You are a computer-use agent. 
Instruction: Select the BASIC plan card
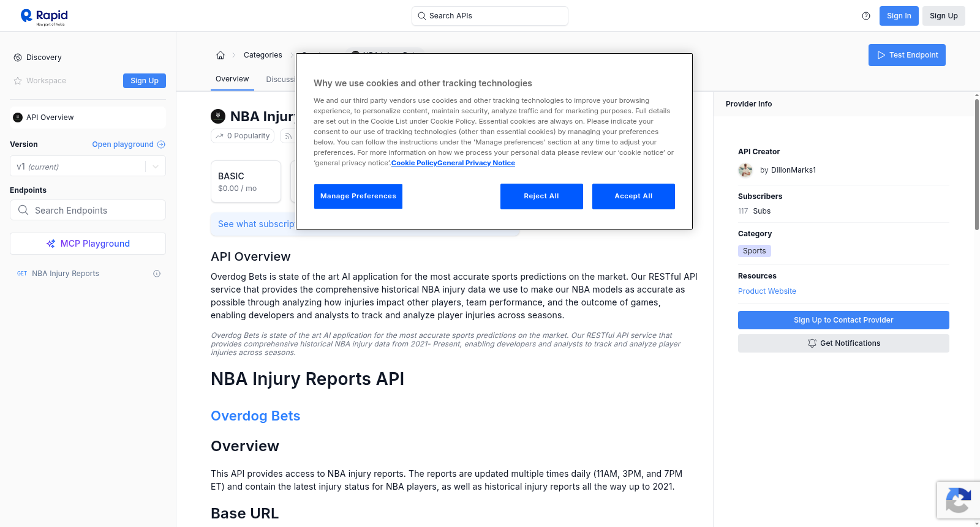[x=246, y=182]
